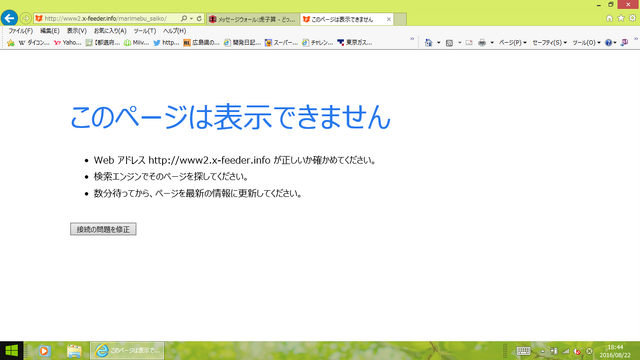Open File Explorer from the taskbar

[74, 351]
